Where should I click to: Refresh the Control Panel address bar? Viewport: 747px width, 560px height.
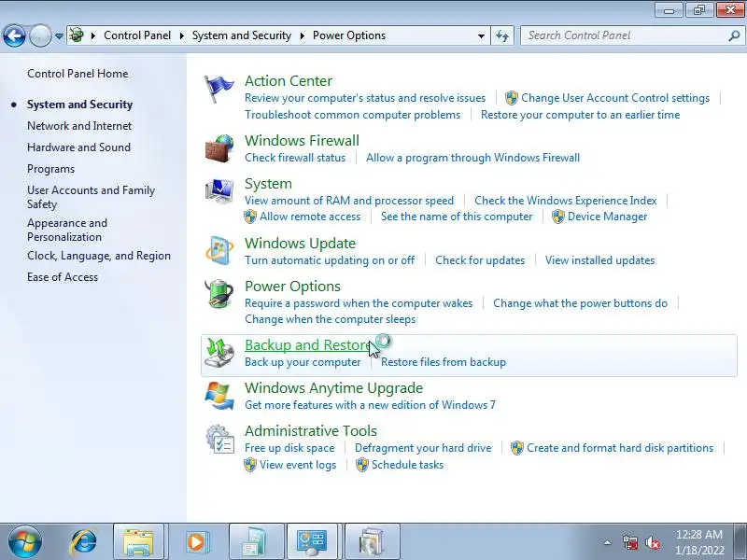(x=502, y=35)
